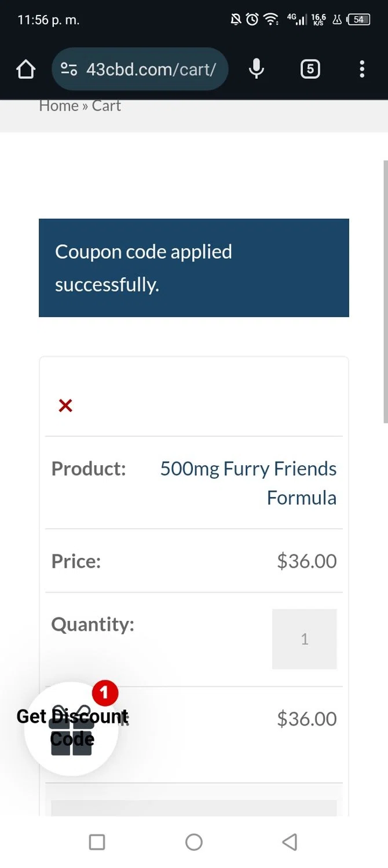Open 500mg Furry Friends Formula product link
Screen dimensions: 388x868
248,483
